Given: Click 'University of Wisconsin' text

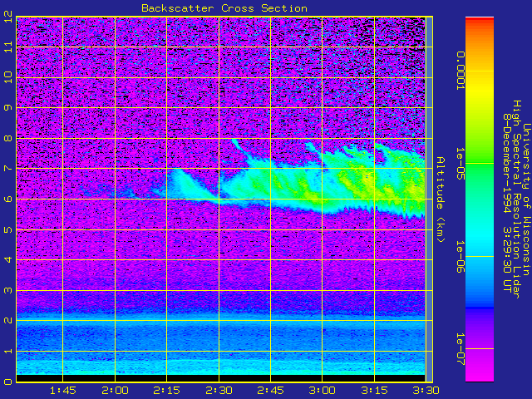Looking at the screenshot, I should pos(526,199).
